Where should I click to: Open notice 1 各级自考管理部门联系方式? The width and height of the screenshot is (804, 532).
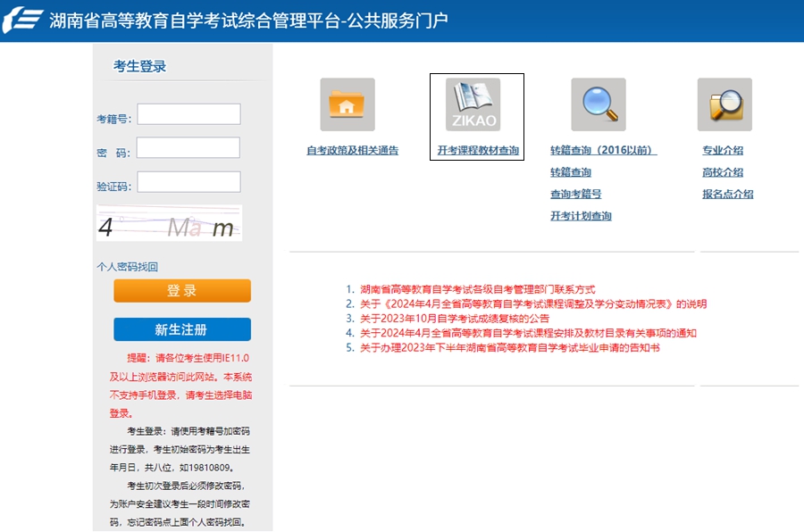click(x=477, y=289)
